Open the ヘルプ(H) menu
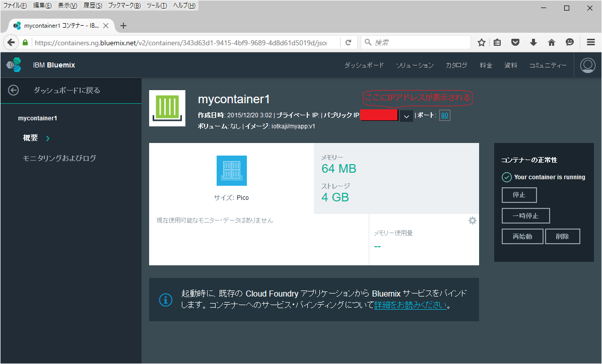602x364 pixels. pyautogui.click(x=184, y=6)
